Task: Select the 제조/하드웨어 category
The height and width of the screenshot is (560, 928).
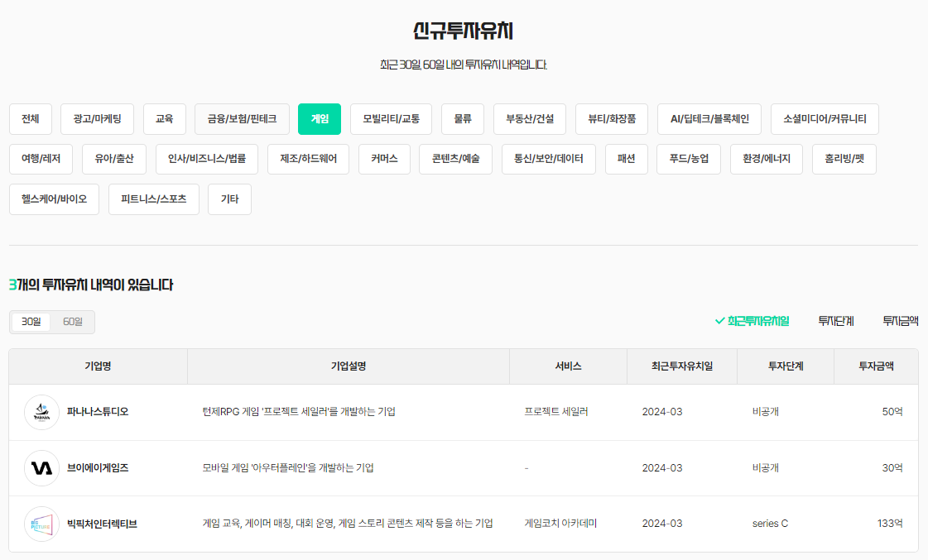Action: click(x=308, y=159)
